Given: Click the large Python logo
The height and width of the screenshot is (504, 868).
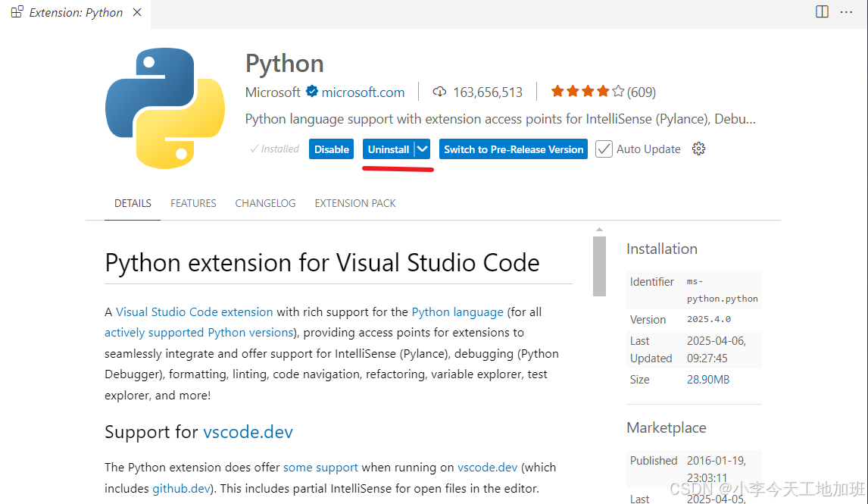Looking at the screenshot, I should 165,108.
